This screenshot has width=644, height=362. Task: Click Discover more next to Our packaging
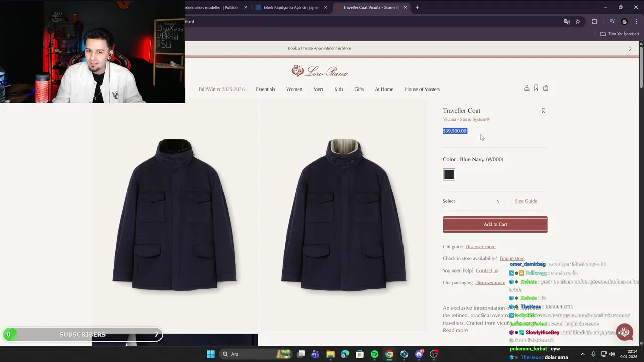coord(490,283)
